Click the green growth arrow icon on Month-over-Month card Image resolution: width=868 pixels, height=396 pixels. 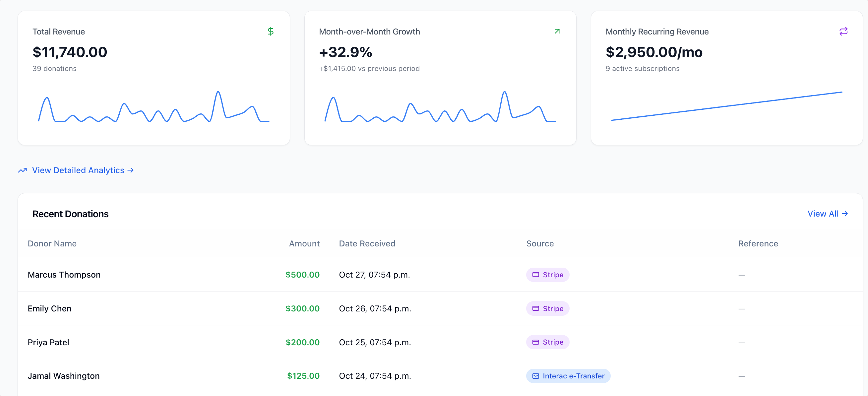[557, 32]
